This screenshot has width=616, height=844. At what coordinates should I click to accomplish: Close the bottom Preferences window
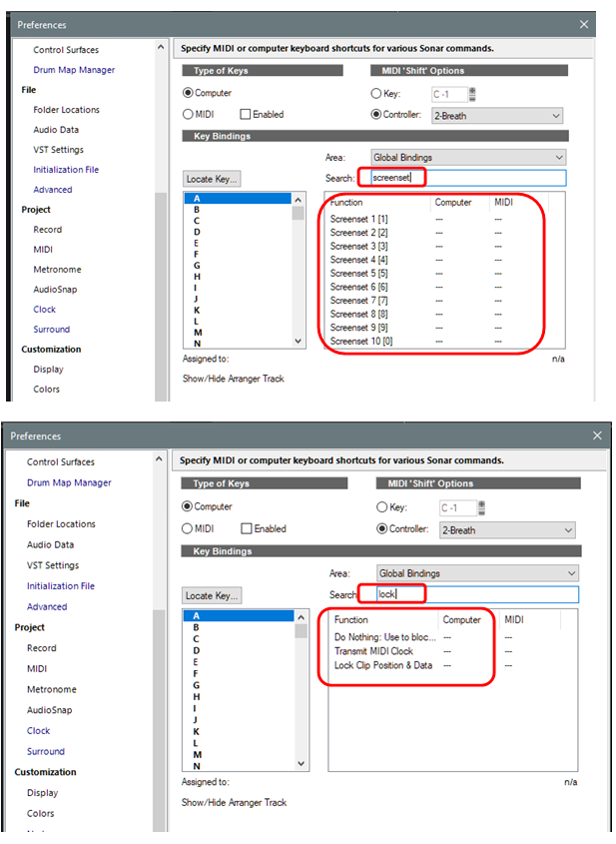[x=597, y=435]
